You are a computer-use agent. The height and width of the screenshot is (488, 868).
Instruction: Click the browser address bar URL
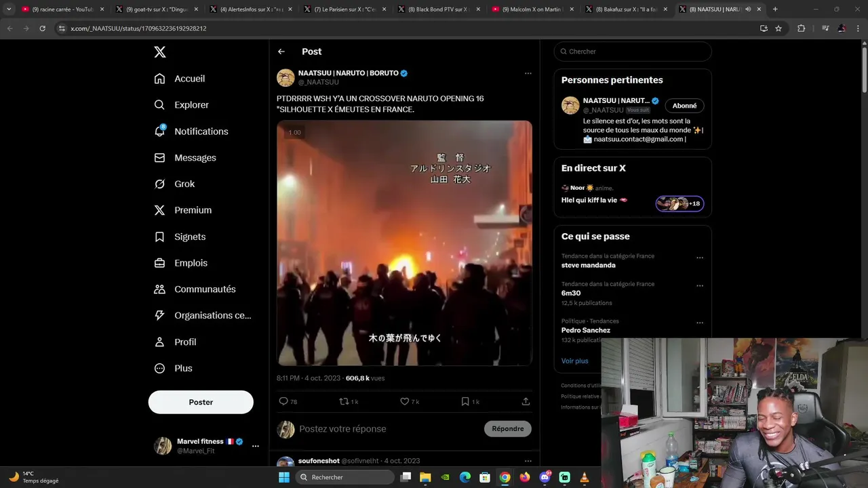point(138,28)
